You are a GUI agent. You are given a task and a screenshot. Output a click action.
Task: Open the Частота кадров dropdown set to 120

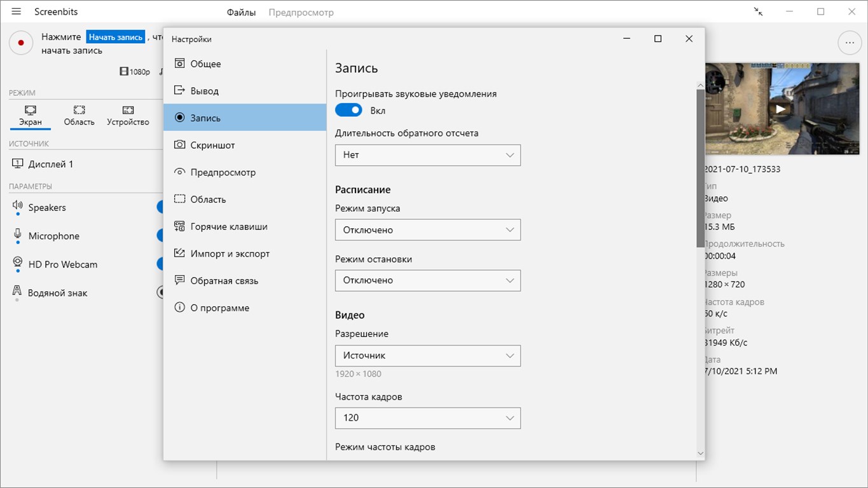pos(427,417)
